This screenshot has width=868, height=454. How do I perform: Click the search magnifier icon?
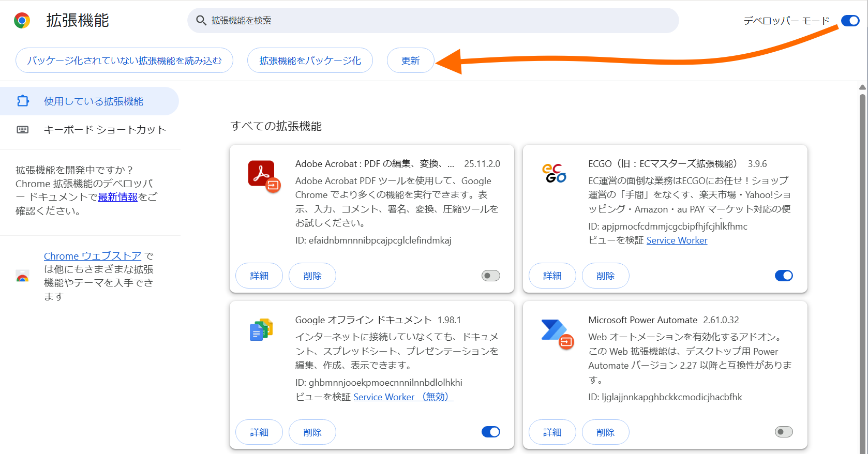coord(201,21)
